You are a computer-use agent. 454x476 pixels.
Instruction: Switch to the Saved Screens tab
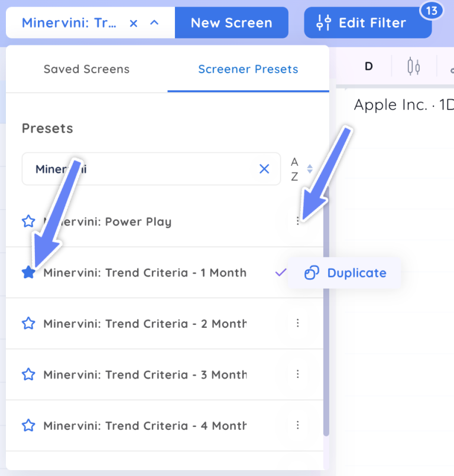[86, 69]
